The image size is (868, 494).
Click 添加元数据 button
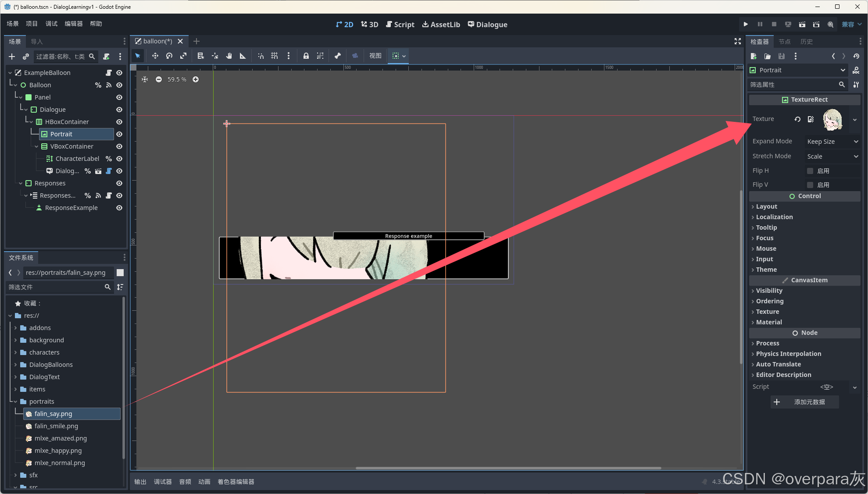tap(804, 402)
